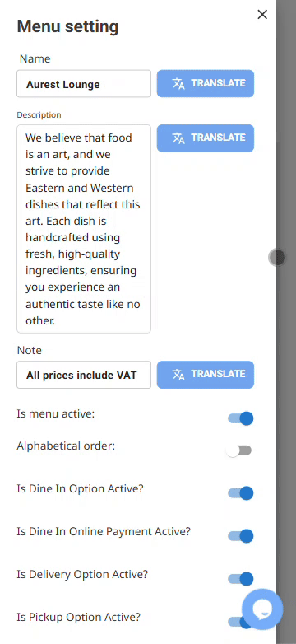Open the chat support bubble
This screenshot has height=644, width=296.
[262, 609]
